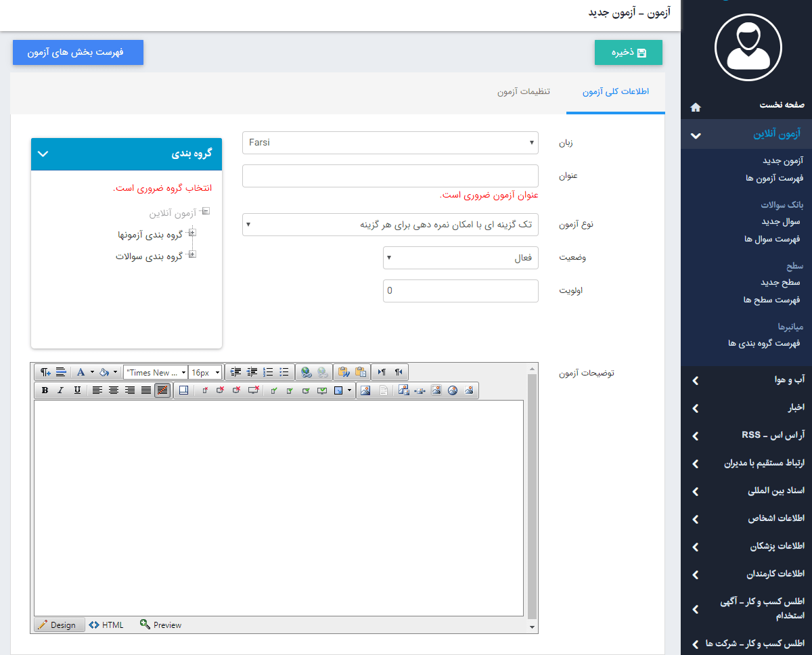Open the نوع آزمون dropdown
Screen dimensions: 812x655
(x=390, y=224)
